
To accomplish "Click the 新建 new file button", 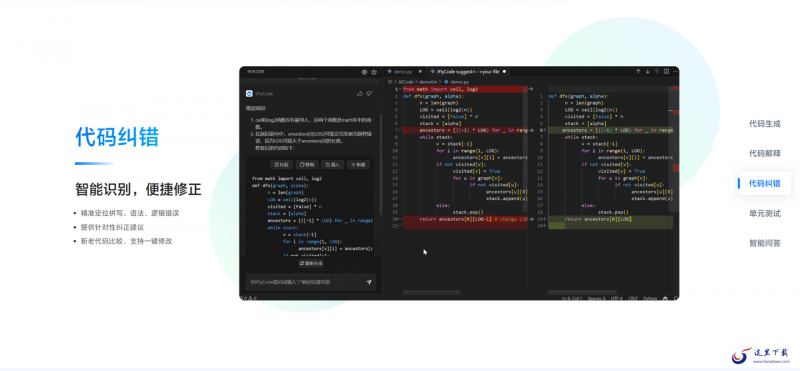I will (x=358, y=164).
